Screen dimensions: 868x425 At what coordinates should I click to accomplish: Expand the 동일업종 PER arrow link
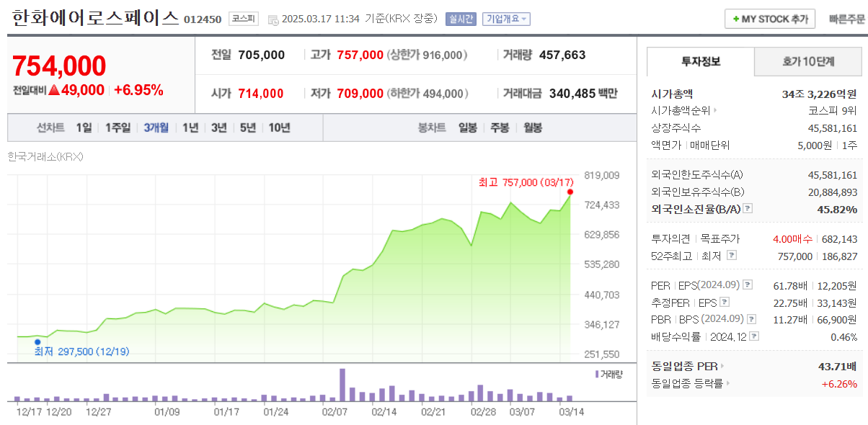tap(722, 367)
